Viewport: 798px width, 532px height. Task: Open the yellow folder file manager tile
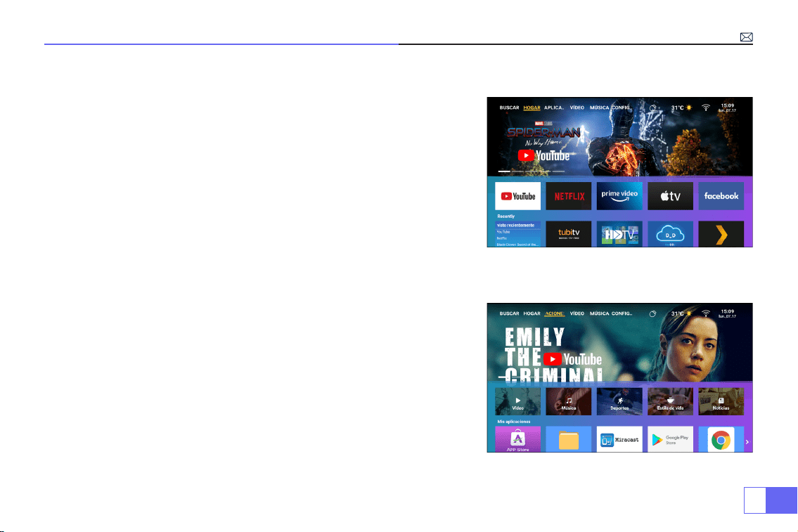[569, 439]
